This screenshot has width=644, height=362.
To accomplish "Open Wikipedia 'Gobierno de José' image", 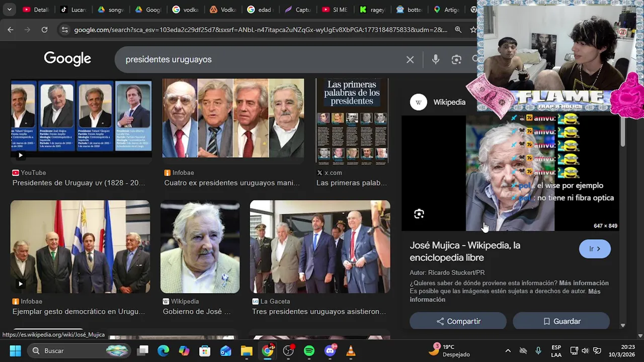I will (200, 246).
